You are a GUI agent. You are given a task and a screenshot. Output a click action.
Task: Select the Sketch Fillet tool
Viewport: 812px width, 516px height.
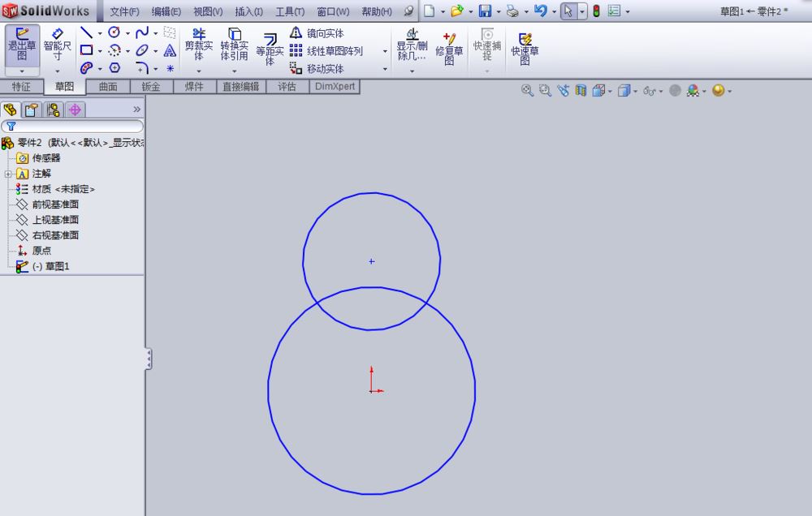(142, 68)
